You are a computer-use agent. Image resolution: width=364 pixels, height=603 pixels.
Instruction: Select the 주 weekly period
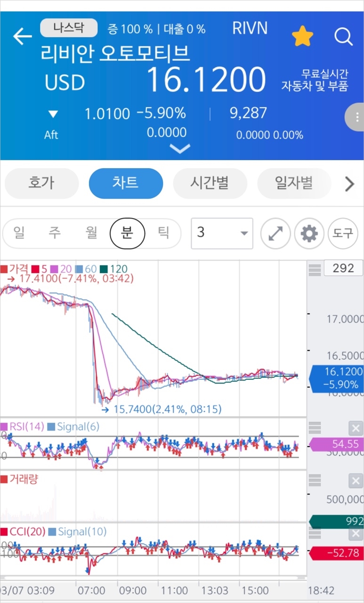(x=55, y=233)
